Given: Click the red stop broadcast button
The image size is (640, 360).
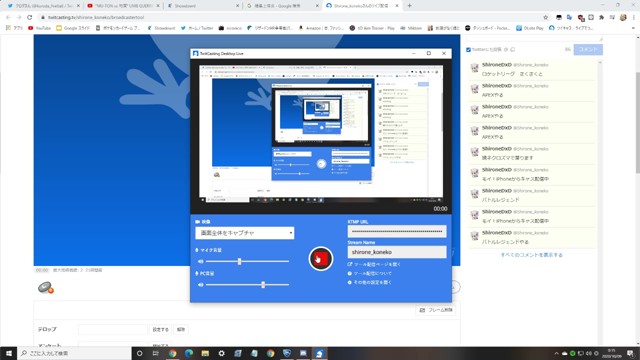Looking at the screenshot, I should 321,259.
